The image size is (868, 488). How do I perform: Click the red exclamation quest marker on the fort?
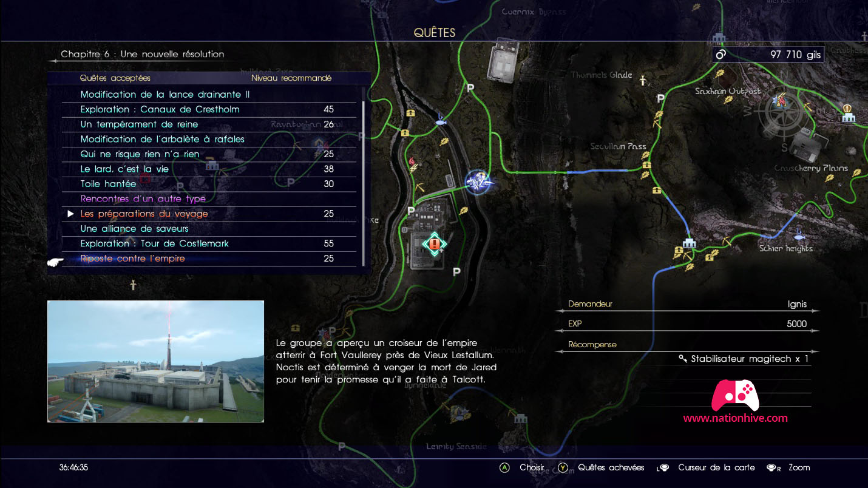(x=434, y=244)
